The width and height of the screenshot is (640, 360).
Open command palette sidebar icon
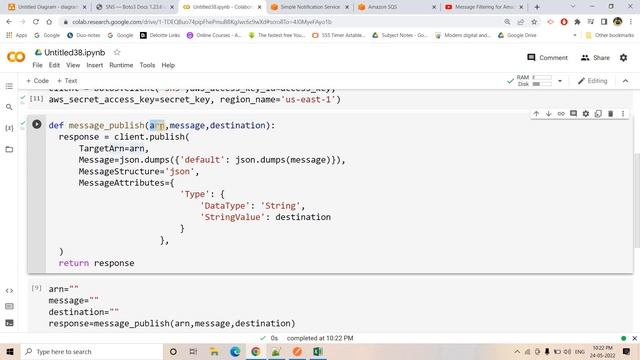click(9, 307)
